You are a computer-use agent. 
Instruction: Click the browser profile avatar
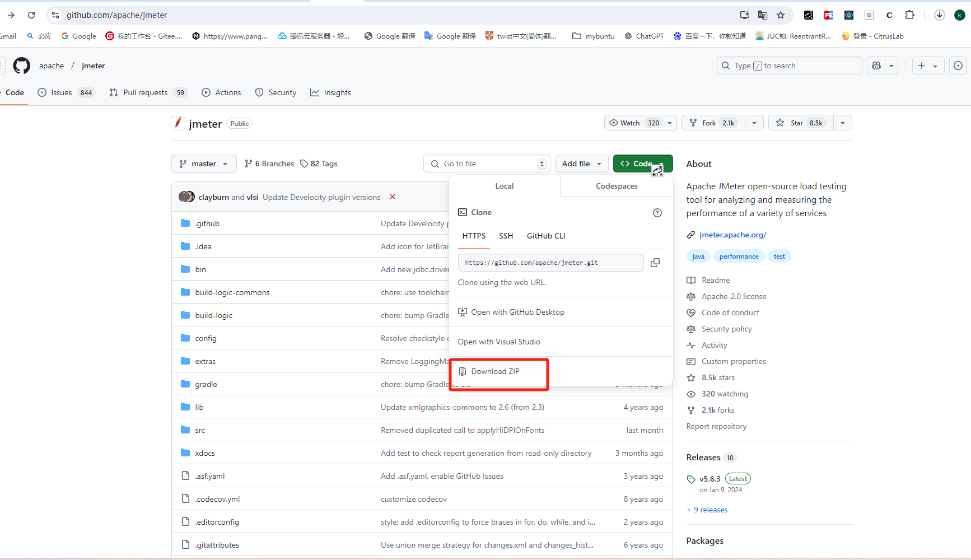(x=960, y=15)
